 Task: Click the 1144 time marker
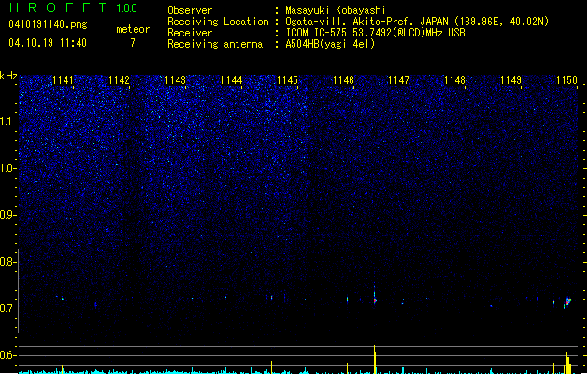(x=232, y=80)
